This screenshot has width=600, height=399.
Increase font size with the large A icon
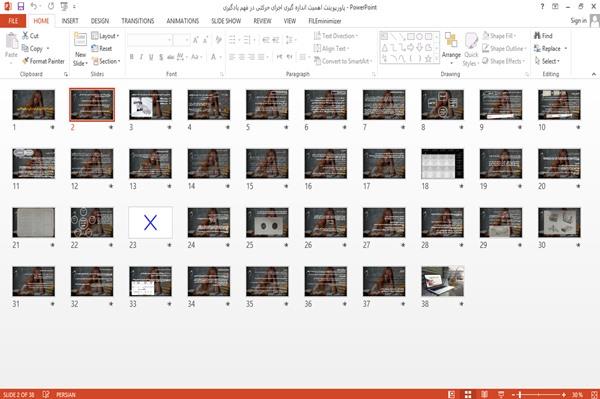(x=196, y=40)
